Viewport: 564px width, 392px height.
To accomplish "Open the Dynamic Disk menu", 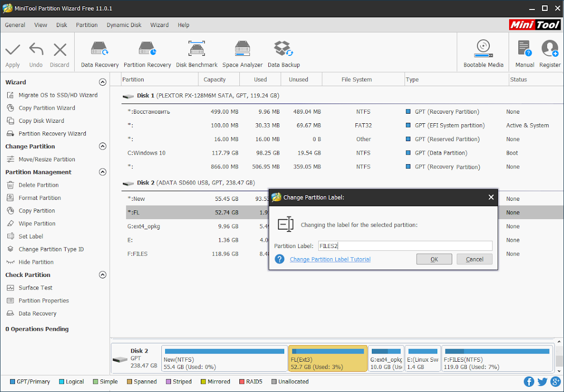I will pyautogui.click(x=124, y=25).
